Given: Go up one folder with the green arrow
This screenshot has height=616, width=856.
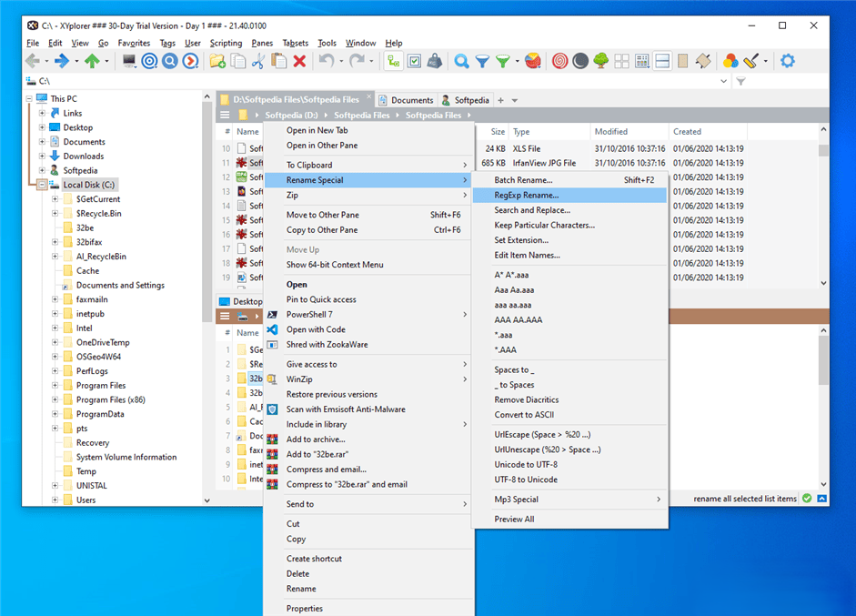Looking at the screenshot, I should [92, 61].
